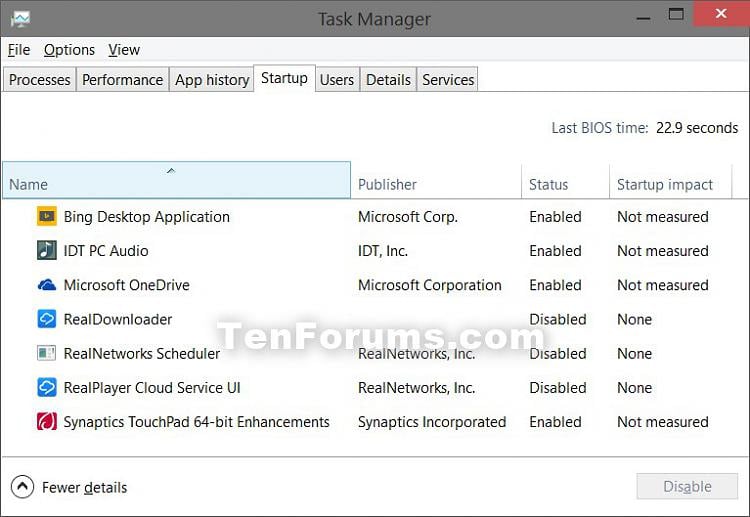Open the File menu
This screenshot has height=517, width=750.
(x=19, y=50)
